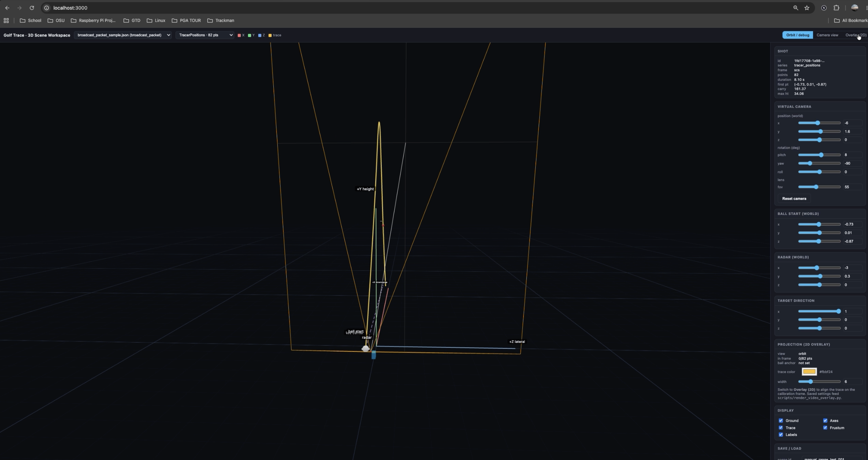Image resolution: width=868 pixels, height=460 pixels.
Task: Click the Golf Trace 3D Scene Workspace title
Action: tap(37, 35)
